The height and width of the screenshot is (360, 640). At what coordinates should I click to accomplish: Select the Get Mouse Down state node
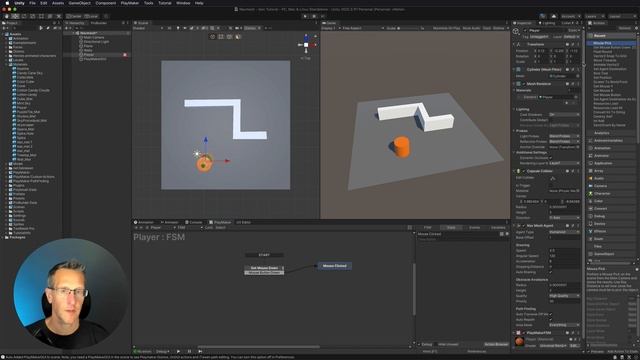[264, 268]
